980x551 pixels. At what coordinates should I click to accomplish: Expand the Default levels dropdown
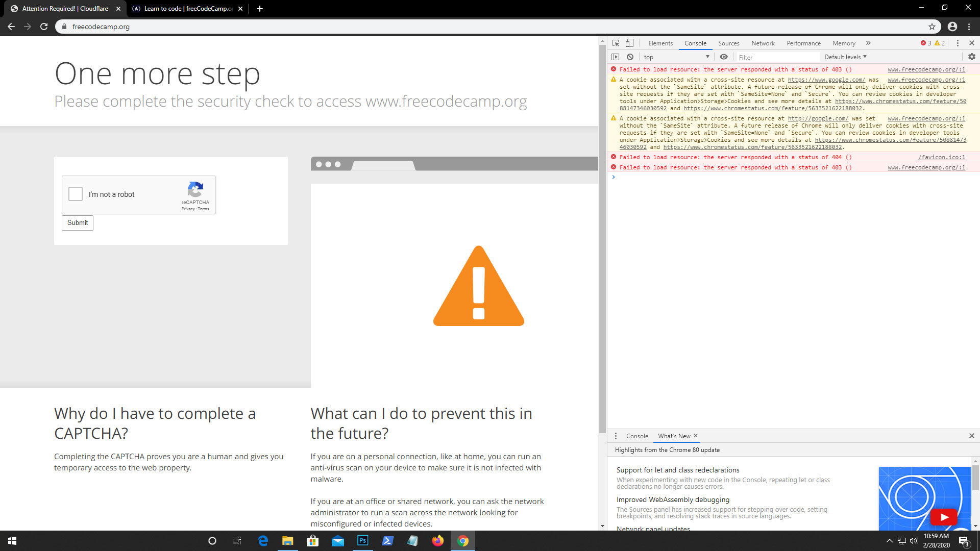[x=845, y=57]
